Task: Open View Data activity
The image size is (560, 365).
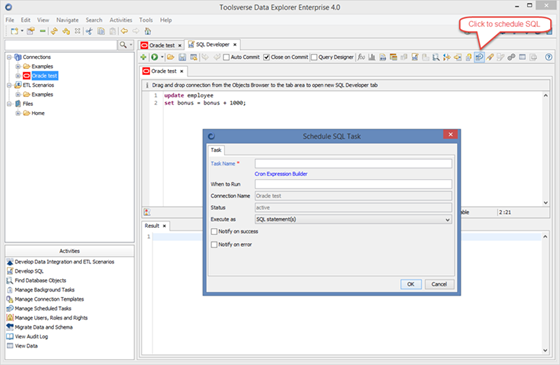Action: (26, 346)
